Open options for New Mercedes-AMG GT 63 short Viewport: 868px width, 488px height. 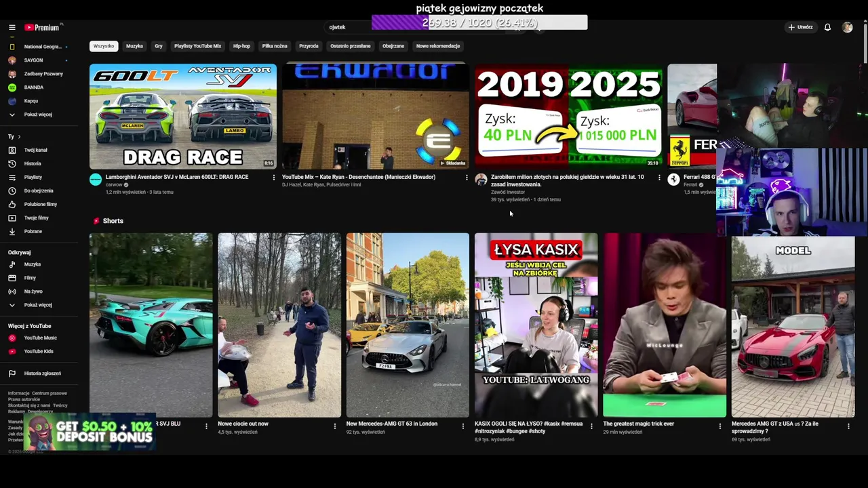click(463, 426)
